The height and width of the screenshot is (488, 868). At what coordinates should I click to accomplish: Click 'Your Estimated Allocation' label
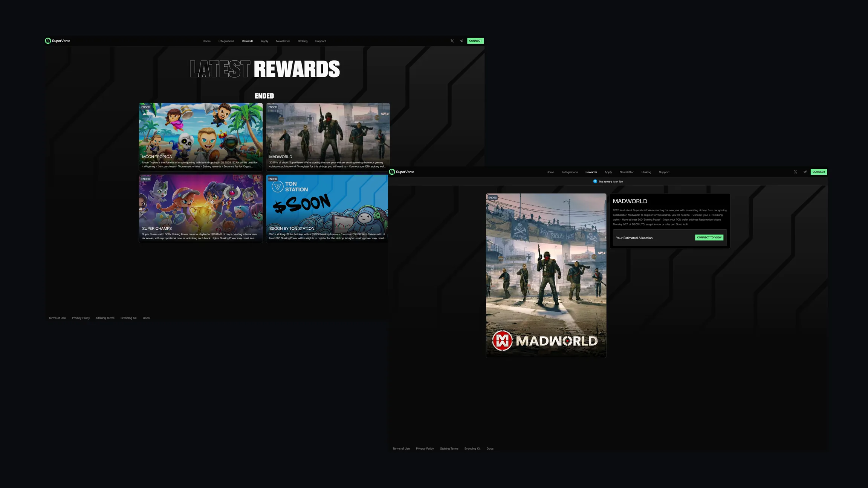[634, 238]
